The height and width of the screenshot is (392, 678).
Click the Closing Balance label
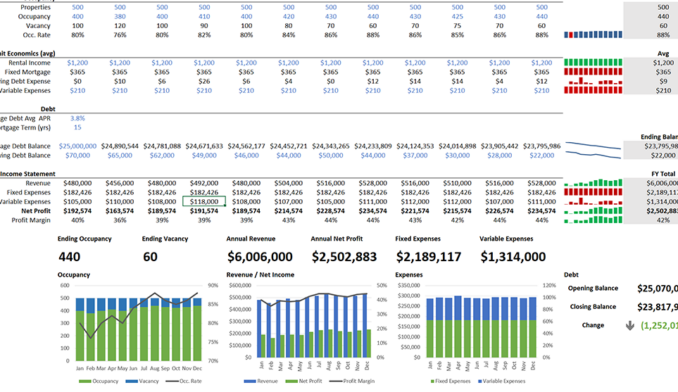pyautogui.click(x=593, y=307)
